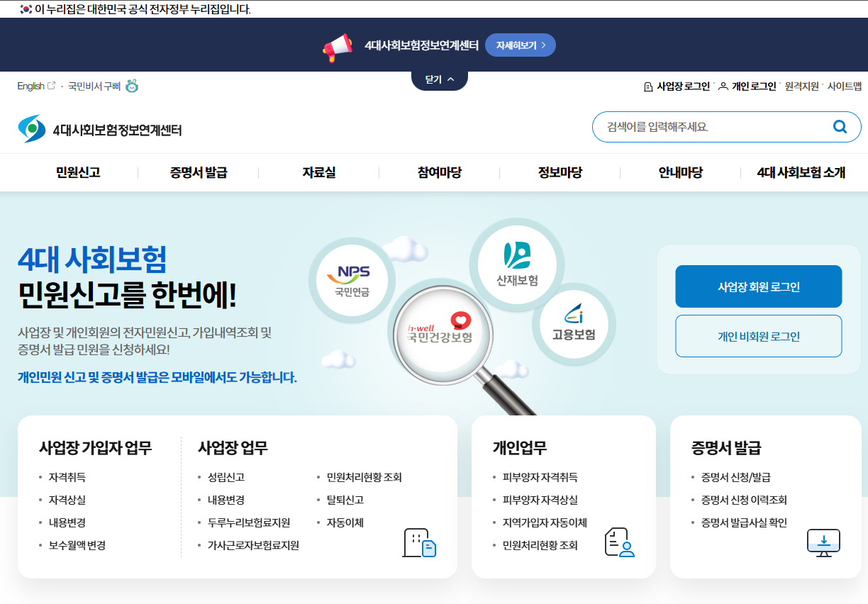Select 보수월액 변경 link
868x604 pixels.
click(77, 545)
